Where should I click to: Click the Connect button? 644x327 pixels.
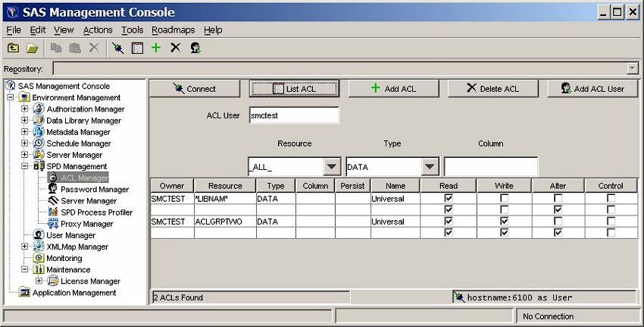[x=195, y=89]
